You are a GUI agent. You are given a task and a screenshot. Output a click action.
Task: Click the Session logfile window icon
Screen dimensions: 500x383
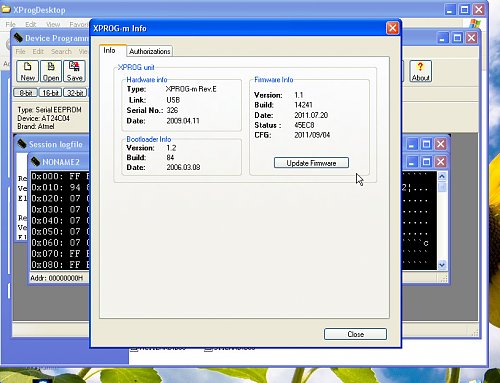(22, 144)
